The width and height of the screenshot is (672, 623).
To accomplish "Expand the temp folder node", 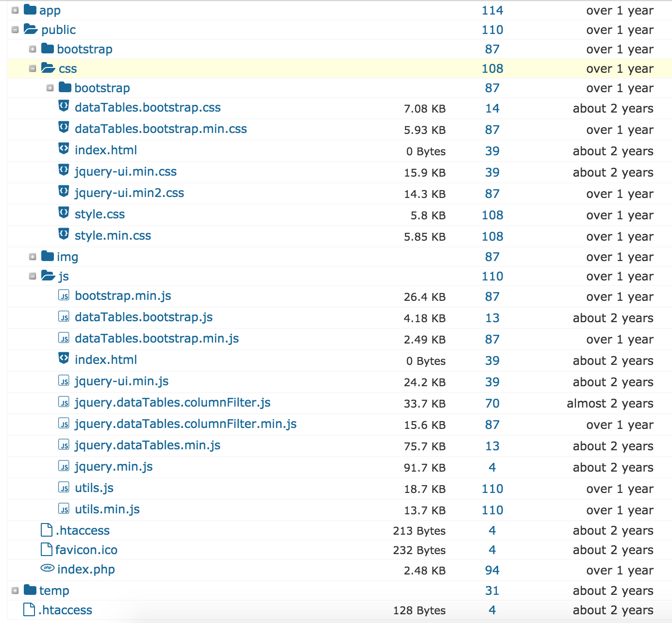I will coord(15,590).
